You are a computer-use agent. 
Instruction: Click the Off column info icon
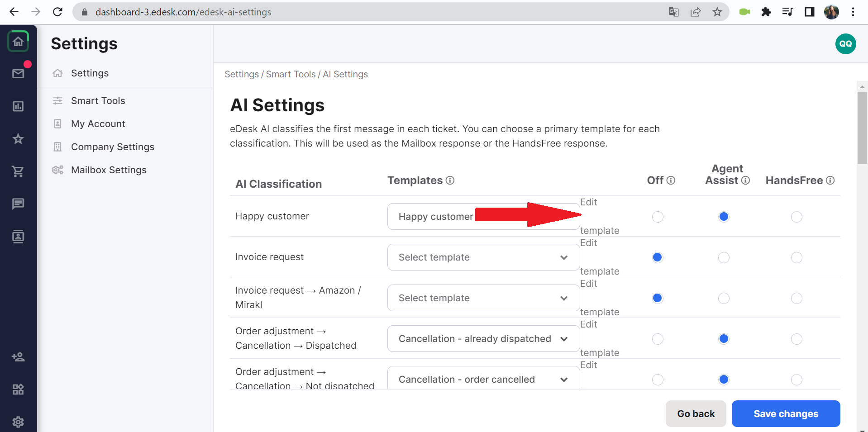coord(671,180)
